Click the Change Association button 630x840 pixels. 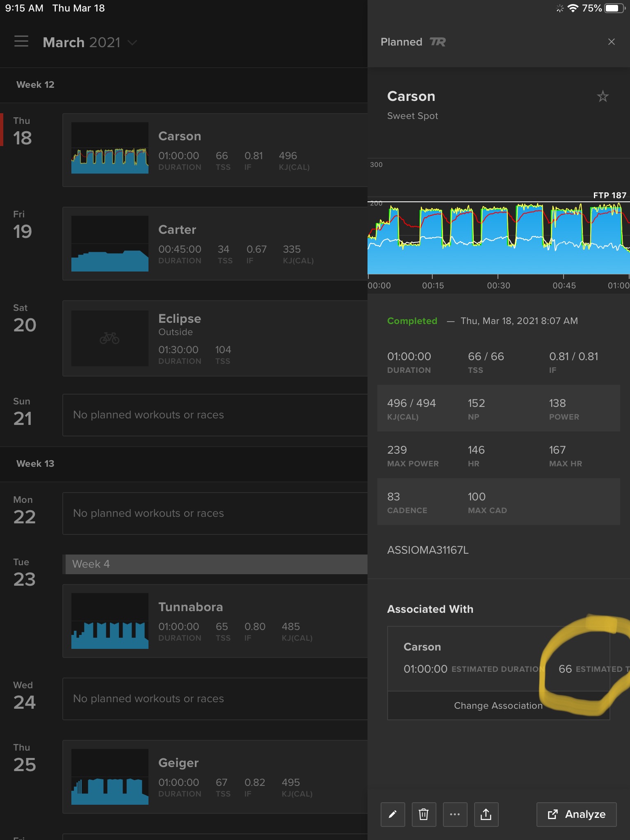[x=498, y=705]
